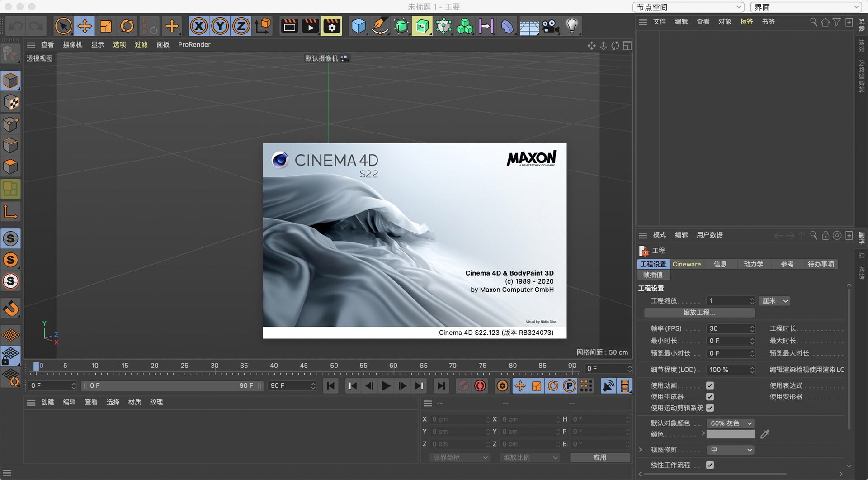This screenshot has height=480, width=868.
Task: Toggle 使用运动剪辑系统 off
Action: (x=710, y=408)
